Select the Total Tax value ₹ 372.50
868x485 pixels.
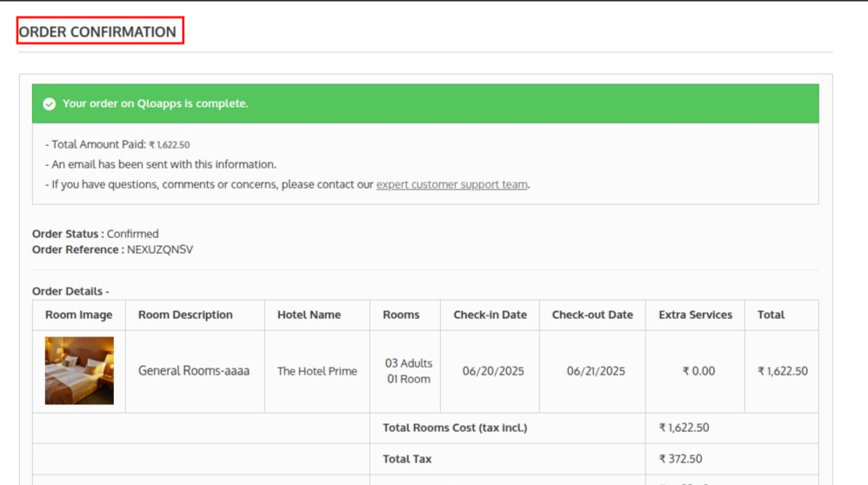(x=680, y=459)
